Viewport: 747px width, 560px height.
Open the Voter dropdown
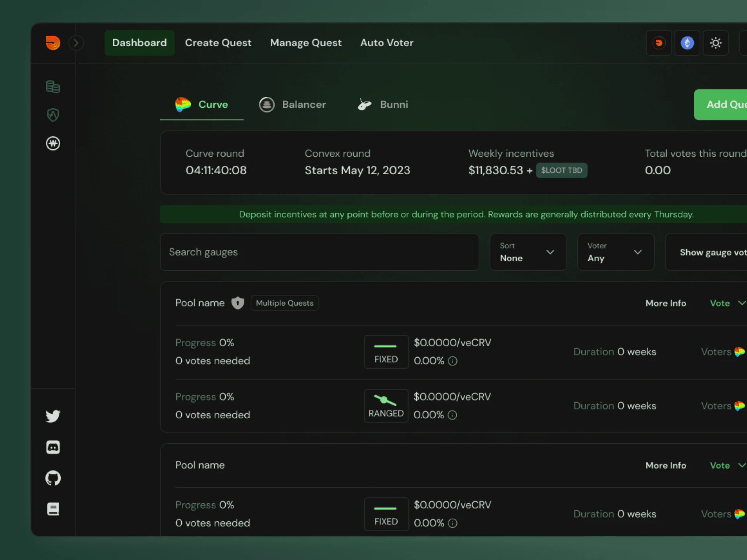[x=615, y=252]
